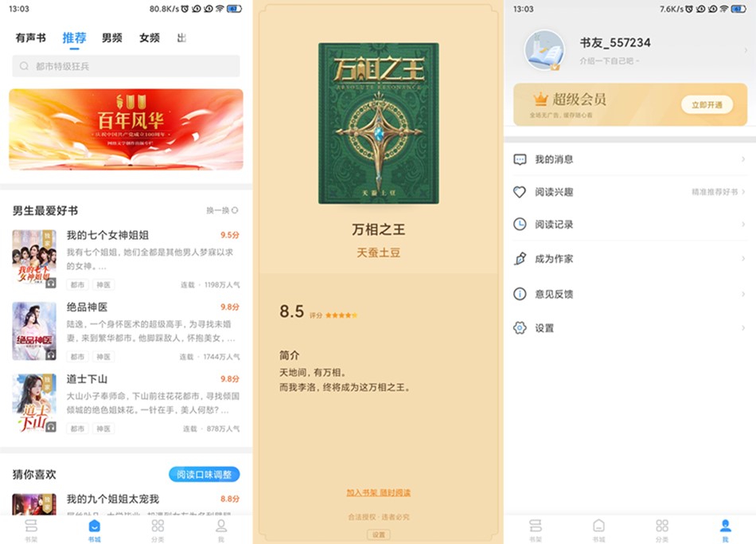Click the 阅读兴趣 heart icon
756x544 pixels.
tap(520, 192)
